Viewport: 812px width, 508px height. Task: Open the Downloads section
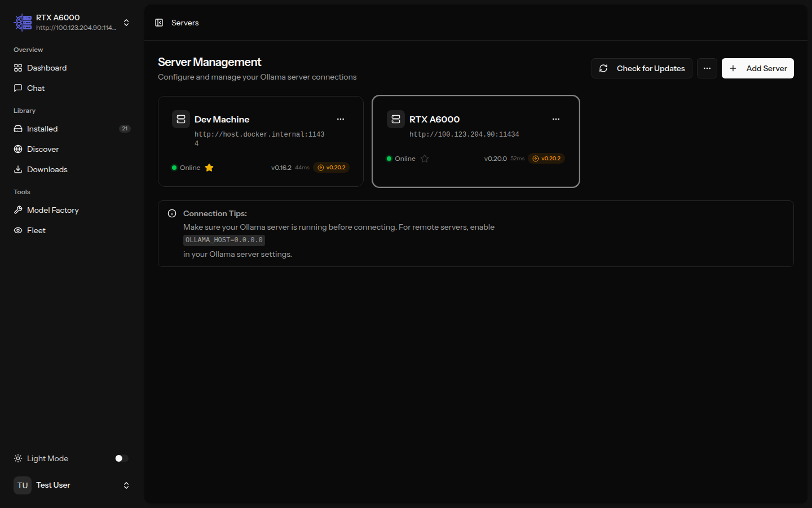(47, 169)
